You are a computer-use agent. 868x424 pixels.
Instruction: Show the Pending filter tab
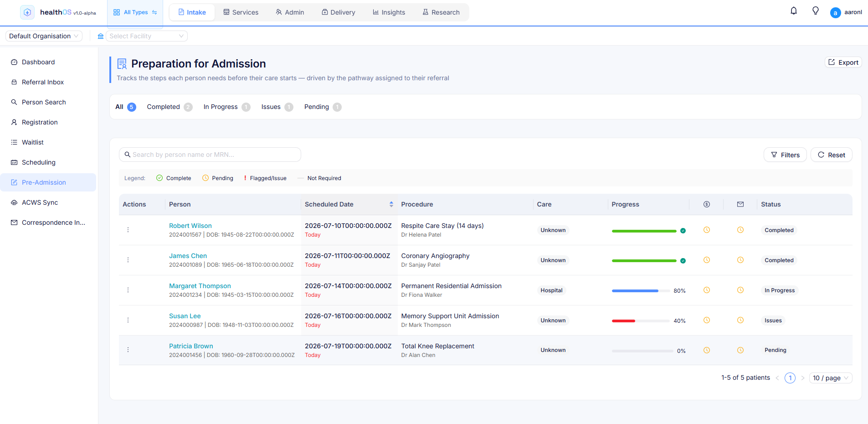pyautogui.click(x=323, y=107)
